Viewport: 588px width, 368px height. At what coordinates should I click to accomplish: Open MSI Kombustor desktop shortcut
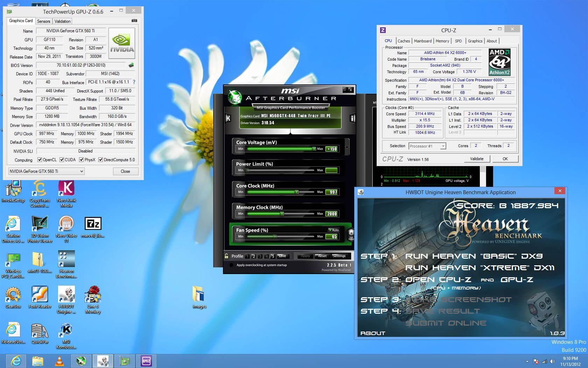[x=66, y=336]
